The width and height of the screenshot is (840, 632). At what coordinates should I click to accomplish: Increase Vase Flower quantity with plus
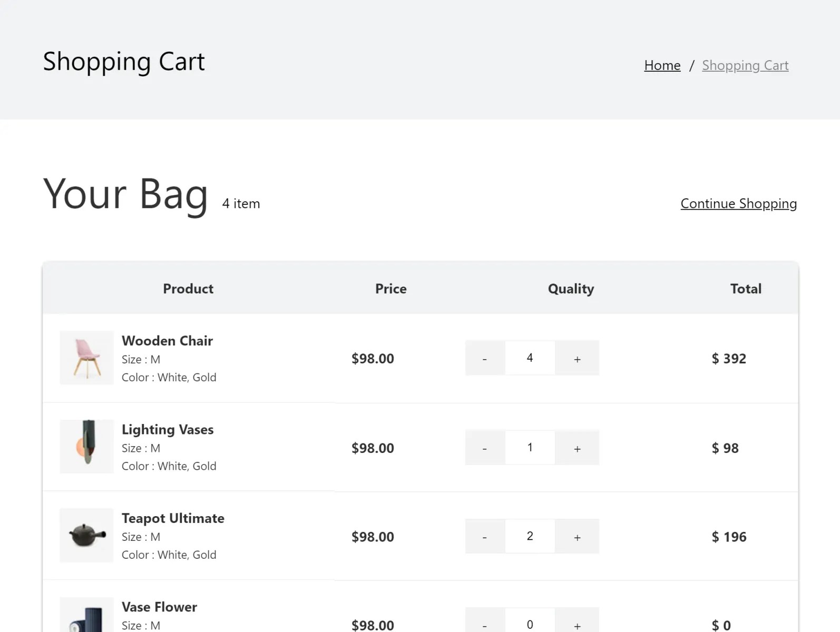coord(577,620)
